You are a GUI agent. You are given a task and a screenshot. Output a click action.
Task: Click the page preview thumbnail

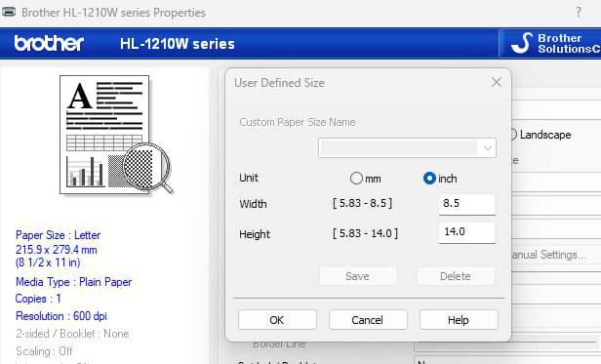104,135
